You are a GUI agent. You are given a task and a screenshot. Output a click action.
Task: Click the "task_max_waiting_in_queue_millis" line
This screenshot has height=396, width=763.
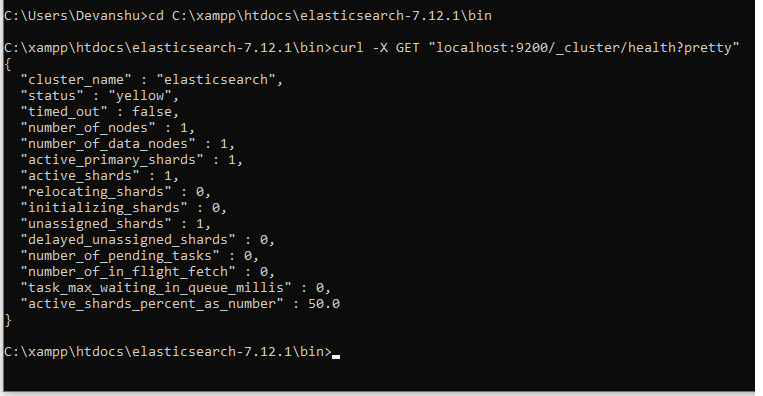(176, 288)
